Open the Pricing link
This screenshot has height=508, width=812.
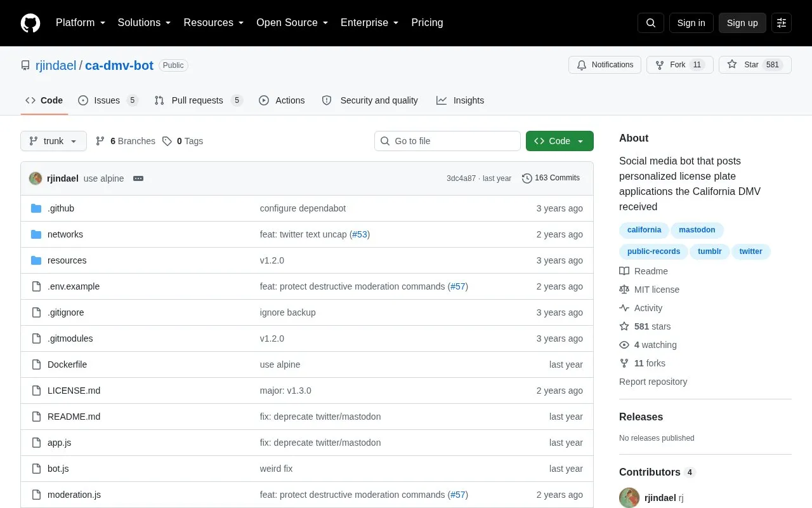427,23
